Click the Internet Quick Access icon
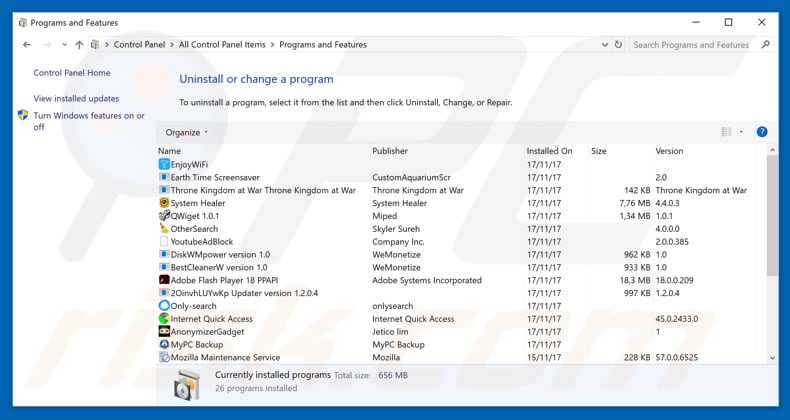The height and width of the screenshot is (420, 790). [x=164, y=318]
